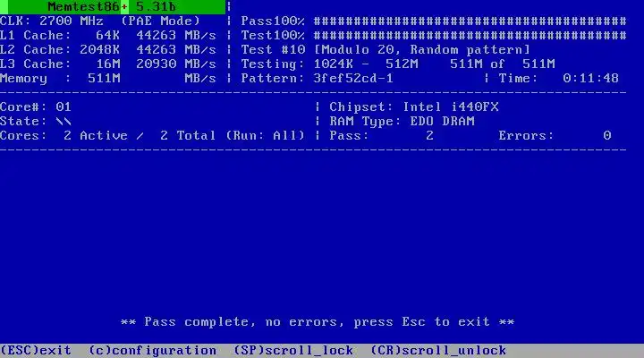Click the RAM Type EDO DRAM text

[402, 121]
